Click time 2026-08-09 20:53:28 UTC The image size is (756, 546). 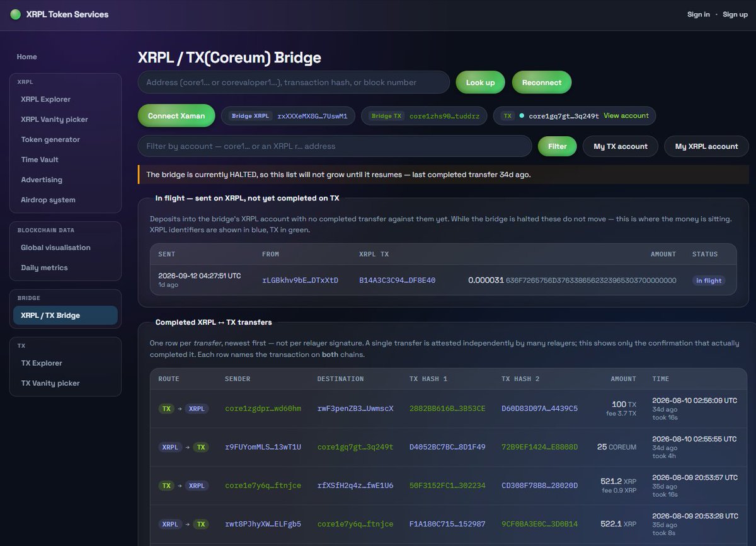(x=695, y=516)
